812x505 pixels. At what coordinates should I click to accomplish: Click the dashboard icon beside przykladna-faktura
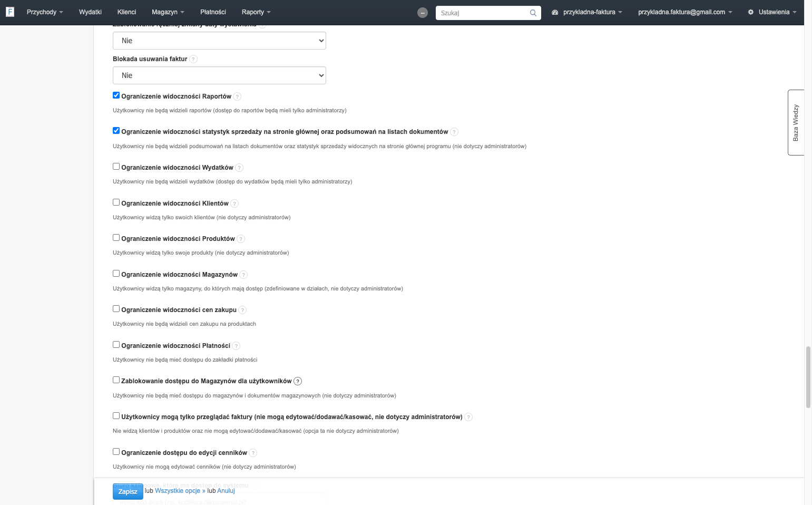click(555, 12)
